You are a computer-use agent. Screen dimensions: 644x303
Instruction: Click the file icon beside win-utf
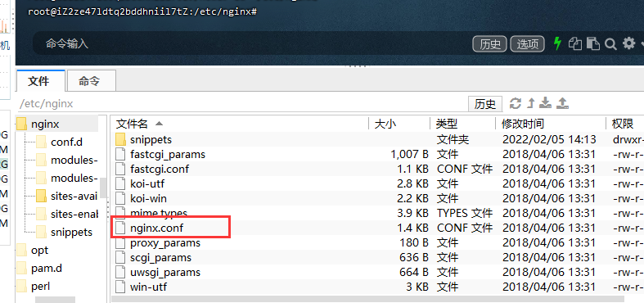(120, 287)
